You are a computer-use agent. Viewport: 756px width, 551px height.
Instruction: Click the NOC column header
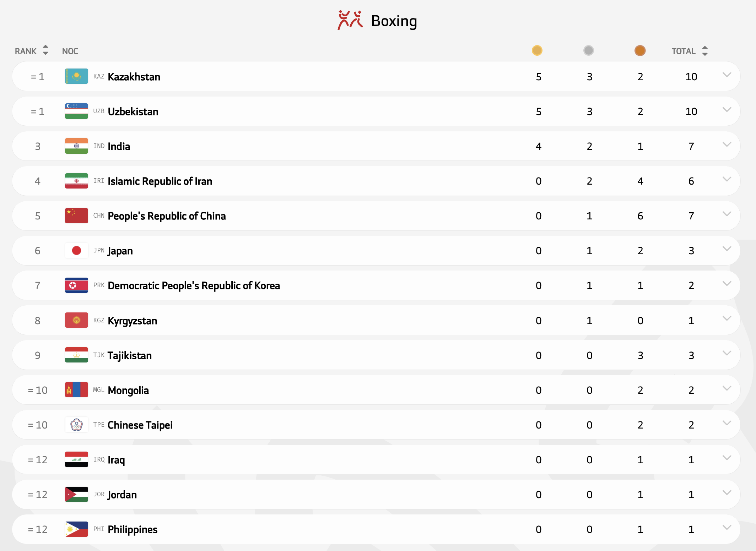(70, 51)
